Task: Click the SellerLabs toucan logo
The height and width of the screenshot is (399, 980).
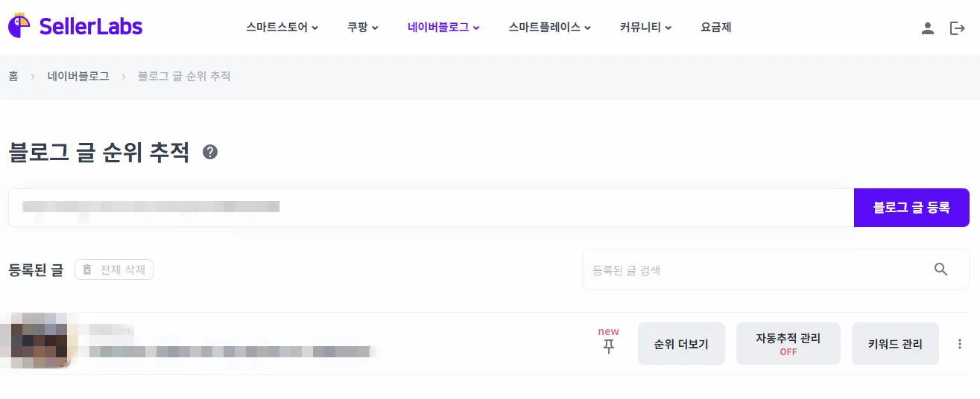Action: tap(19, 26)
